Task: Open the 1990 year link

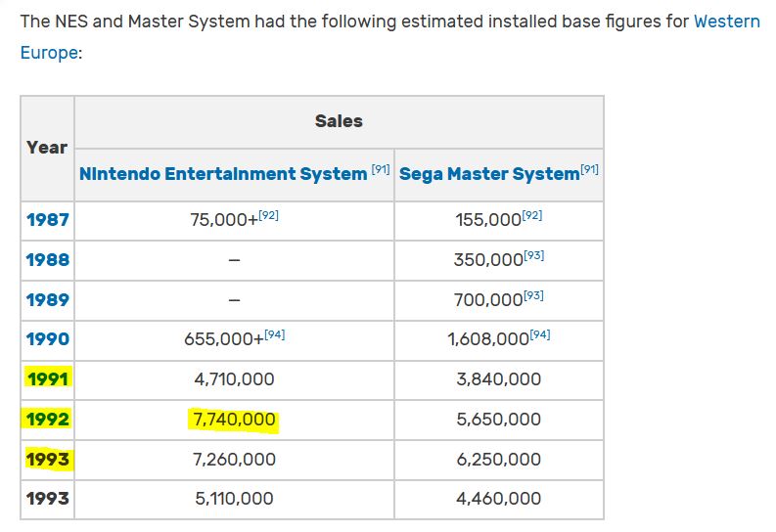Action: (x=48, y=339)
